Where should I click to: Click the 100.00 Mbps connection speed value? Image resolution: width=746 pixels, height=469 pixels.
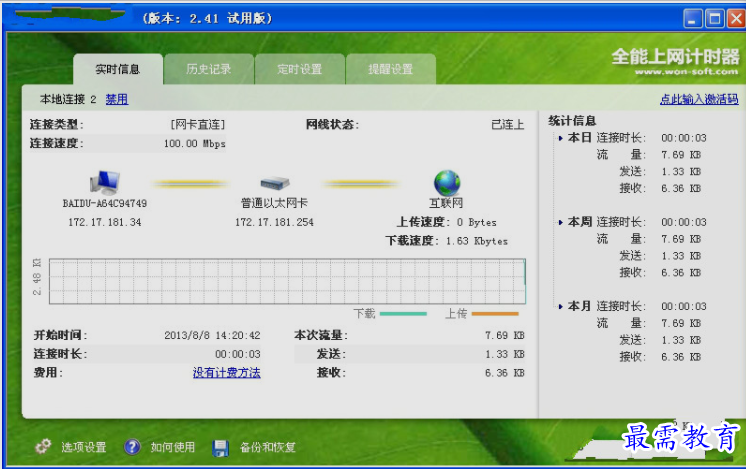[x=195, y=144]
